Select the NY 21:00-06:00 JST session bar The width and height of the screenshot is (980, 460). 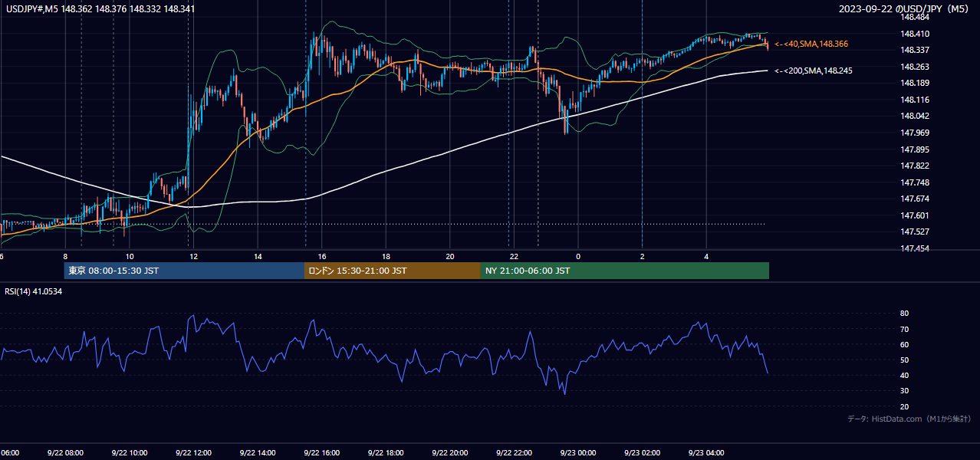(x=625, y=271)
